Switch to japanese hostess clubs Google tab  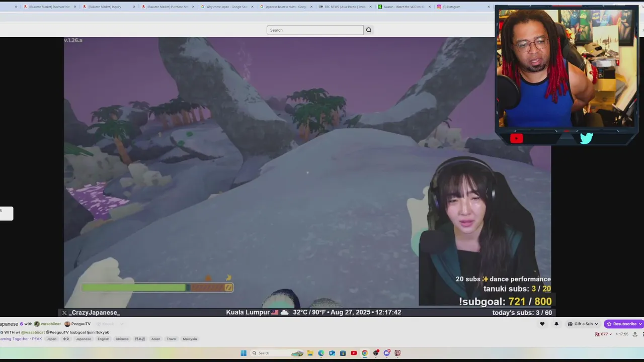[x=286, y=7]
